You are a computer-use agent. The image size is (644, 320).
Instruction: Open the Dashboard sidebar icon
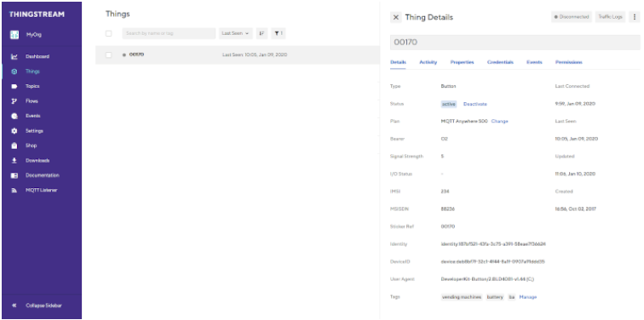pos(14,57)
